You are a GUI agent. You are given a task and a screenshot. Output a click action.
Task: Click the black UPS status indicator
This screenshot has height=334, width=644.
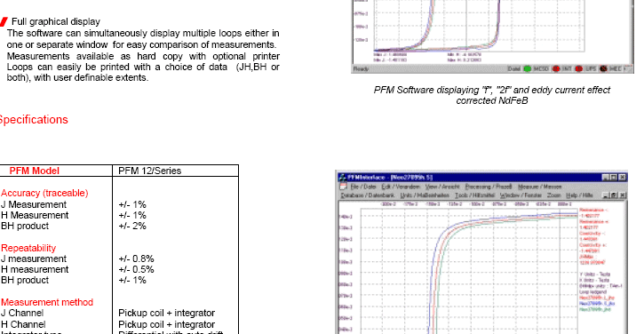point(603,68)
